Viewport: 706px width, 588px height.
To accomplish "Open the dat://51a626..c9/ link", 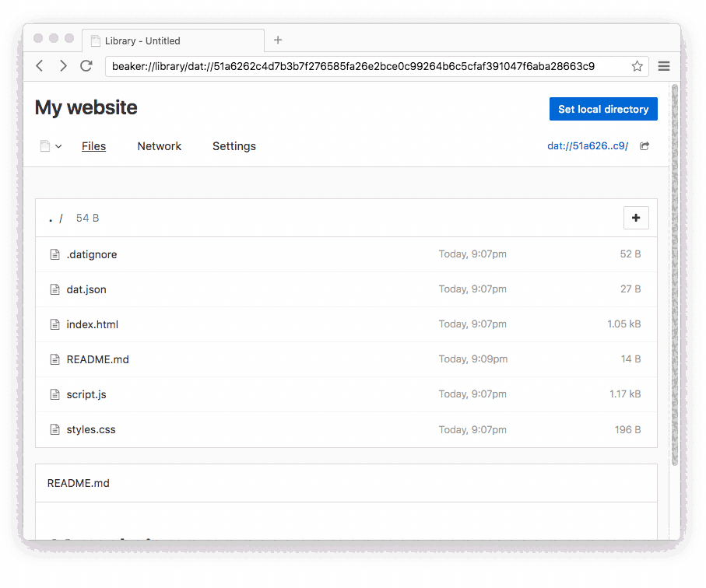I will [x=588, y=145].
